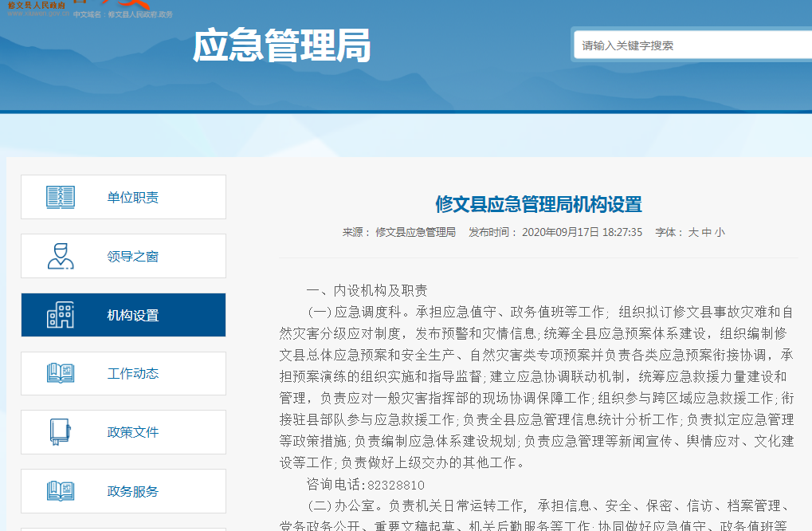
Task: Click the book icon beside 单位职责
Action: click(x=61, y=197)
